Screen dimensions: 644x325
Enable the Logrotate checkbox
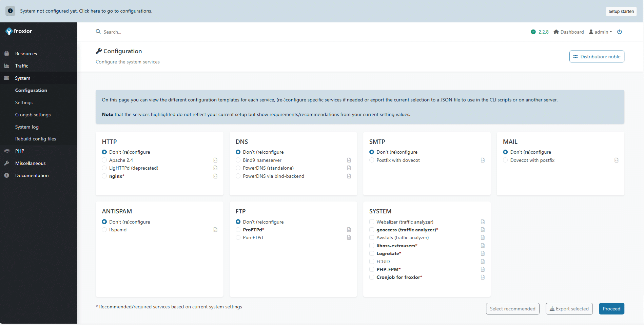[372, 253]
